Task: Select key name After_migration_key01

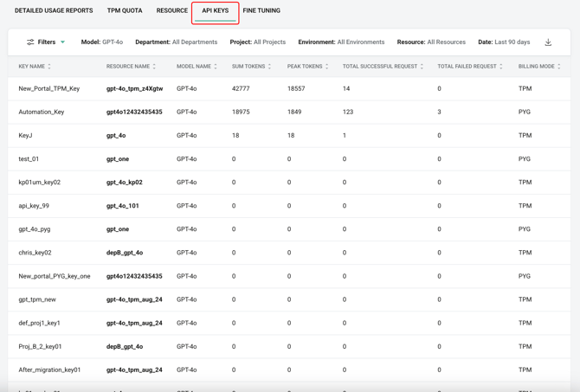Action: coord(49,370)
